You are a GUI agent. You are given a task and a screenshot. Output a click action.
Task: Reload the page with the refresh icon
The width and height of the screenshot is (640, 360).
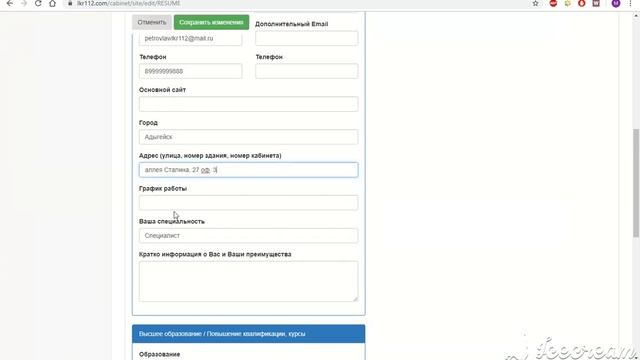(38, 3)
